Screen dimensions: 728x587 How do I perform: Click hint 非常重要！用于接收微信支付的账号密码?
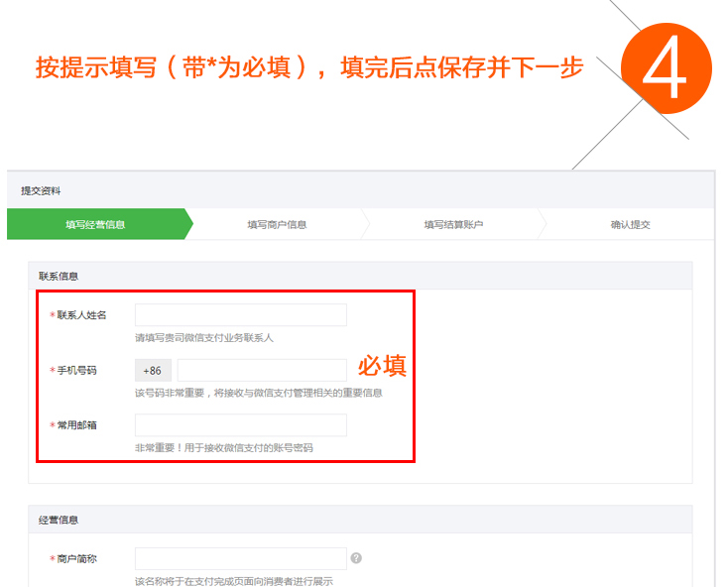(x=224, y=448)
